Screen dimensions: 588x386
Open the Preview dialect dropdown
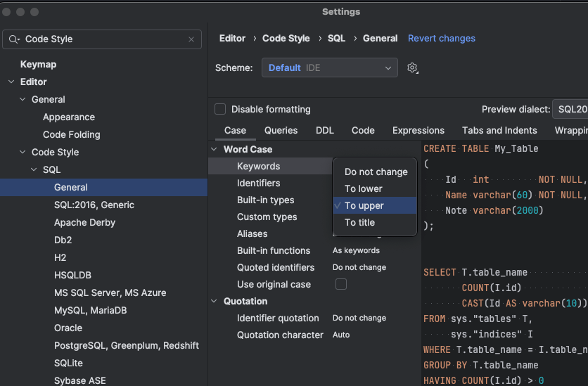570,109
